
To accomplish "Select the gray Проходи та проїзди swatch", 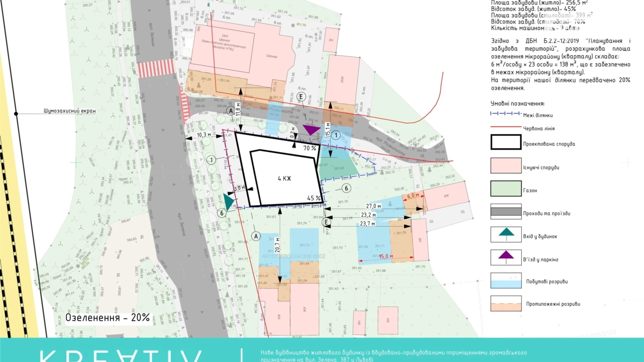I will (x=506, y=211).
